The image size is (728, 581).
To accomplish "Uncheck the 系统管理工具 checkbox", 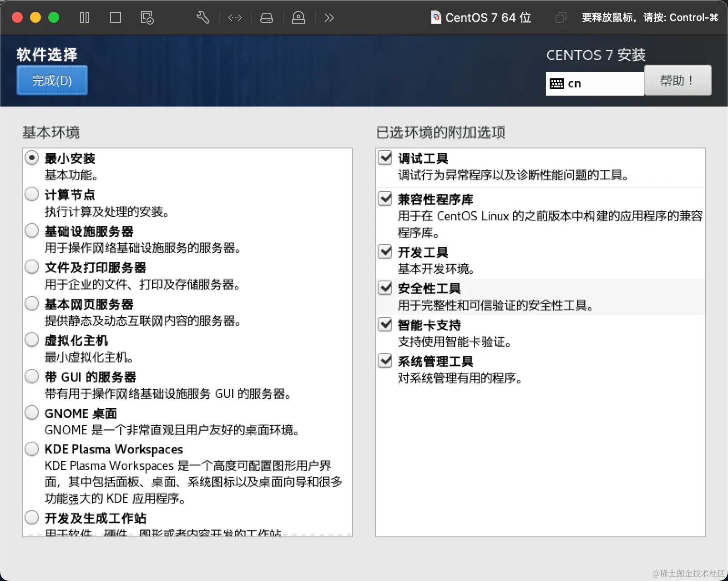I will coord(385,361).
